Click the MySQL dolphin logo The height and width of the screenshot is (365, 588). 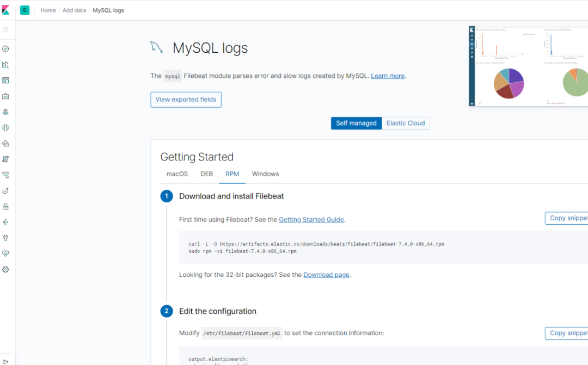(157, 47)
